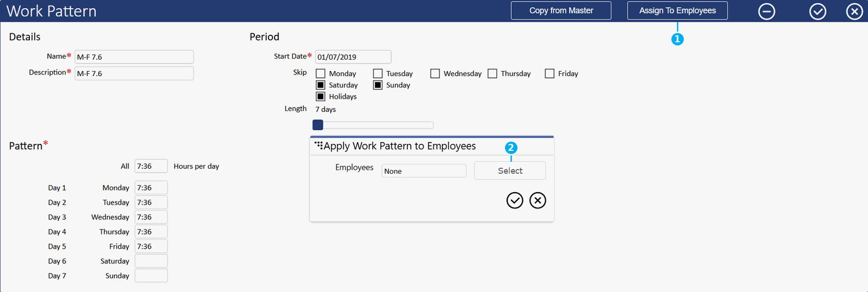The width and height of the screenshot is (868, 292).
Task: Click the All hours per day field
Action: point(151,166)
